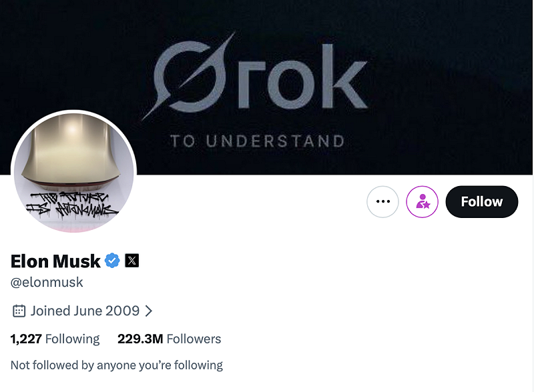This screenshot has height=392, width=534.
Task: Click the graffiti signature on the profile photo
Action: (73, 203)
